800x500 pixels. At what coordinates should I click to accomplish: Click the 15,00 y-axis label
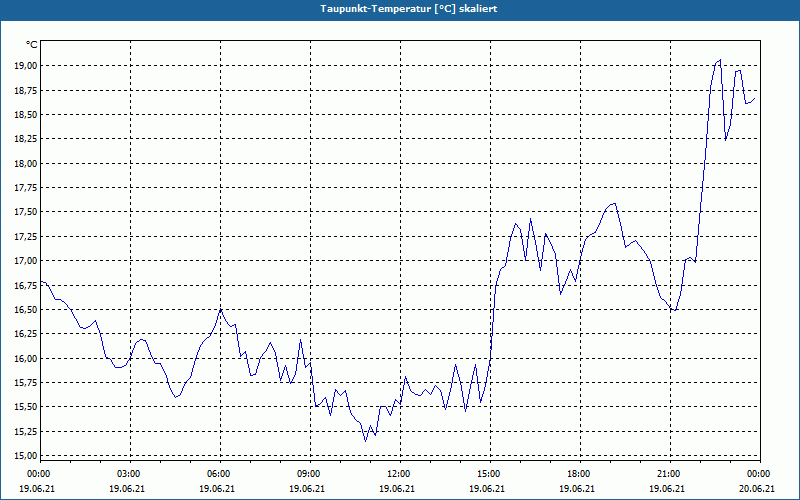click(x=27, y=456)
